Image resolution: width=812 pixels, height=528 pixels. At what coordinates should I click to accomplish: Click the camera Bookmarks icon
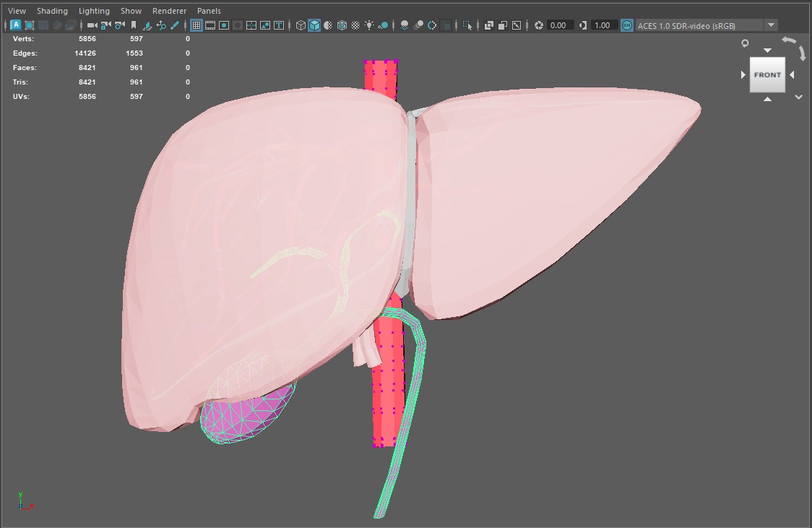pos(134,25)
